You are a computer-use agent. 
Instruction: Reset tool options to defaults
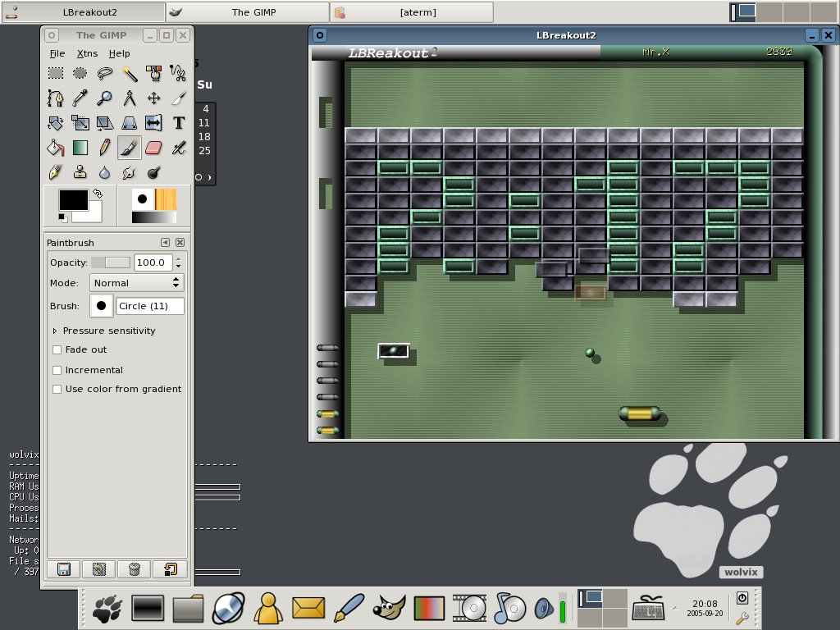coord(171,569)
